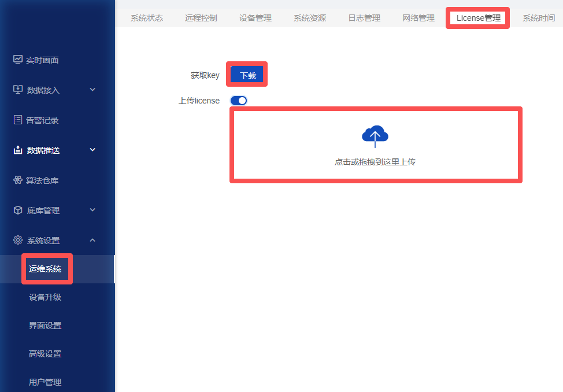
Task: Collapse the 系统设置 submenu chevron
Action: pyautogui.click(x=92, y=240)
